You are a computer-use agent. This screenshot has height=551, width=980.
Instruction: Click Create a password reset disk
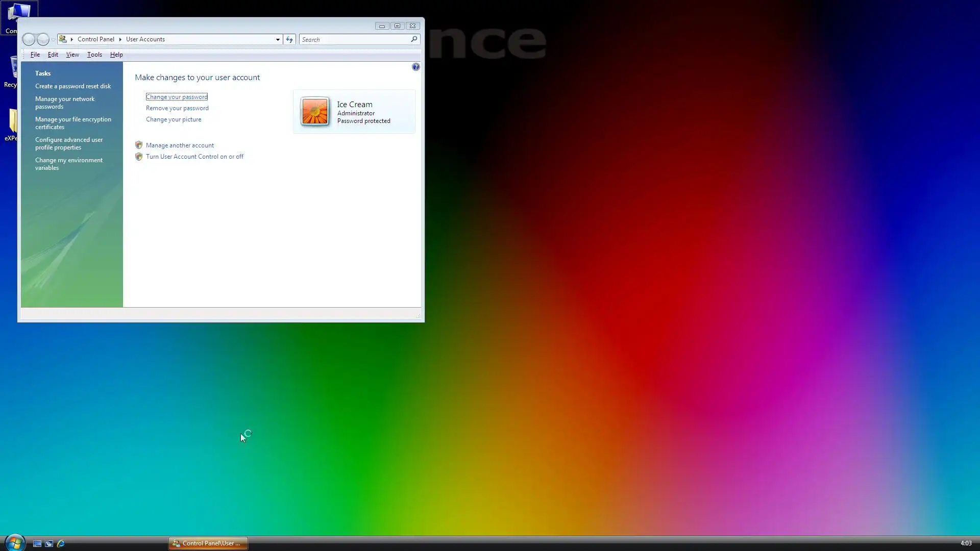[x=73, y=86]
